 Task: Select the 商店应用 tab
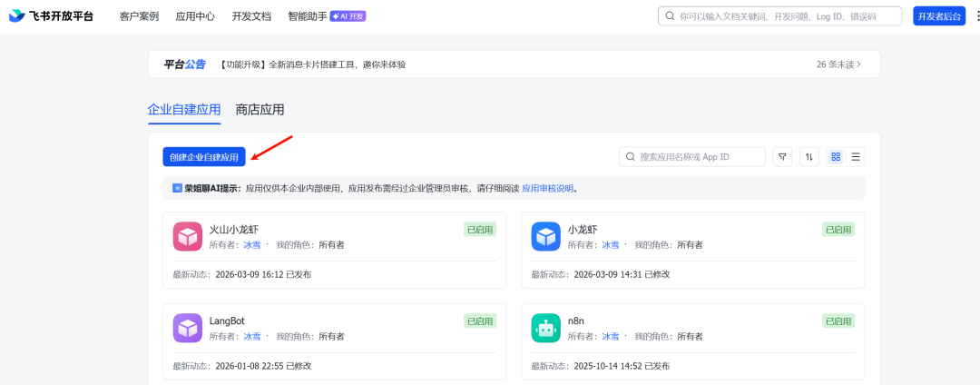[x=260, y=110]
